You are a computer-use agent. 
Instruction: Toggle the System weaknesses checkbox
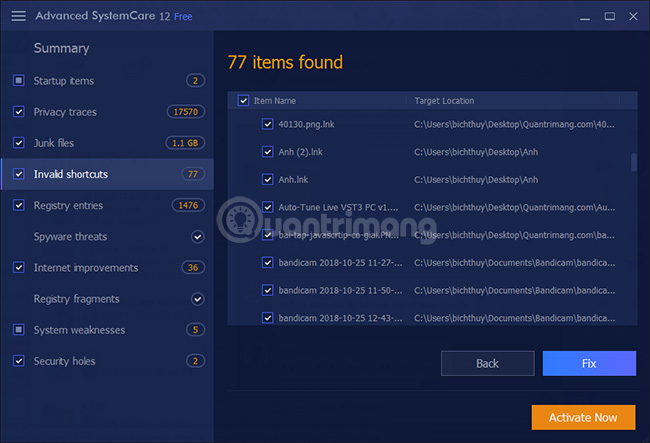[19, 330]
